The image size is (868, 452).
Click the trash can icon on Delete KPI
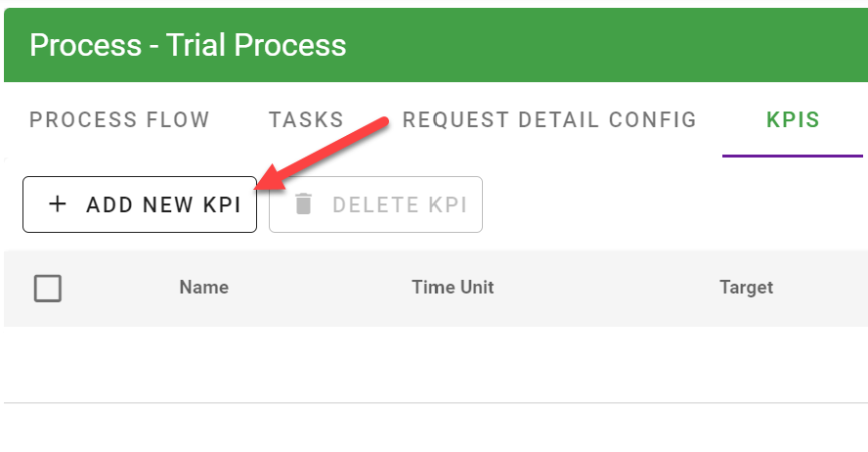click(x=304, y=204)
